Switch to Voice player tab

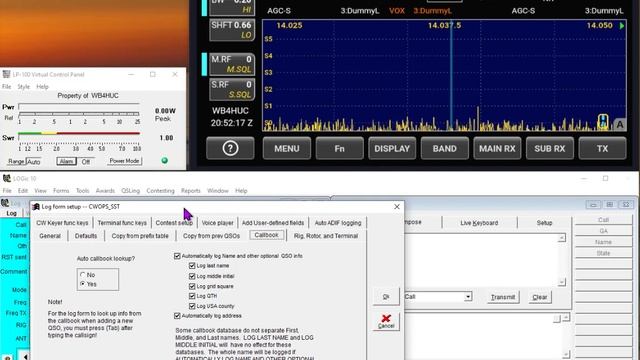coord(218,223)
